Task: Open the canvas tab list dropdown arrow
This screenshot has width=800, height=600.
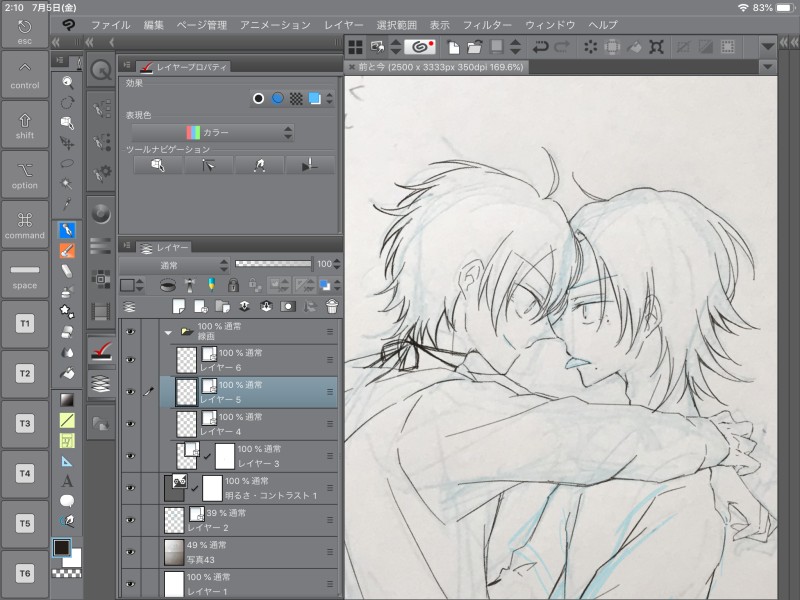Action: [x=767, y=67]
